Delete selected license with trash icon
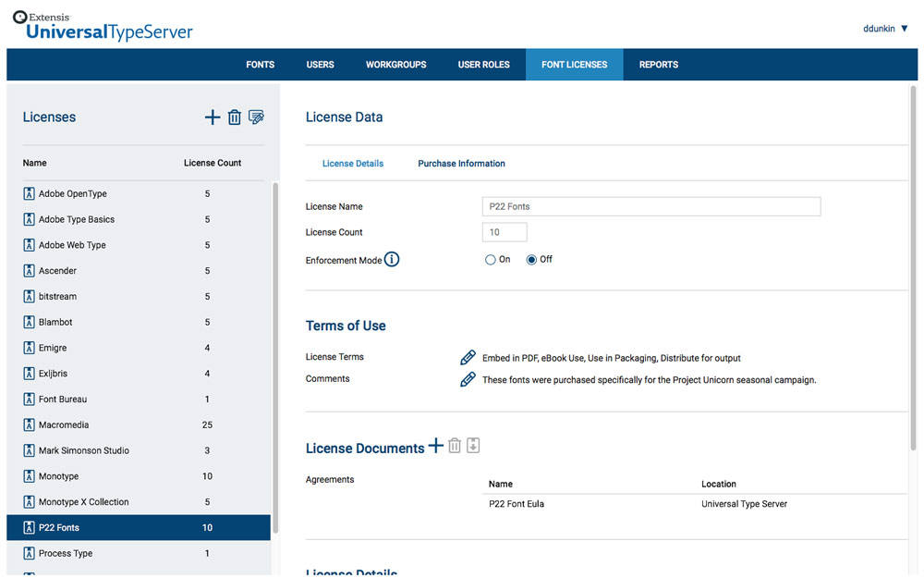The image size is (924, 578). coord(235,117)
